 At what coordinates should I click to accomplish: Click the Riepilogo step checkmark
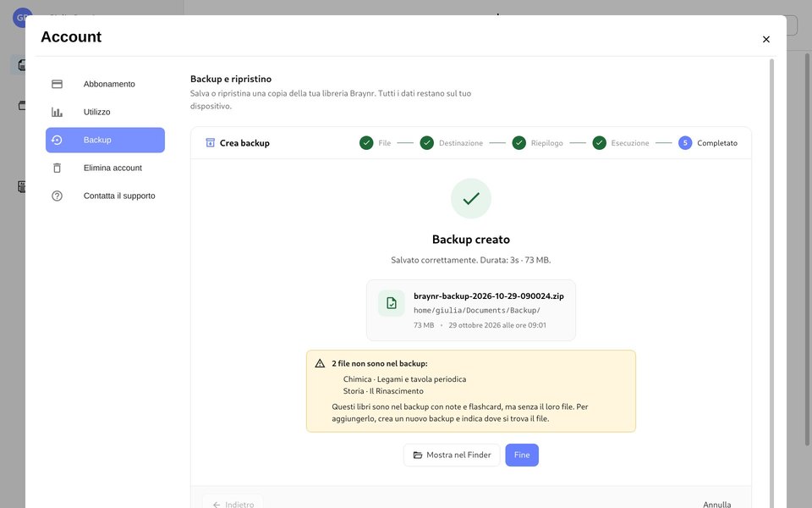coord(518,142)
